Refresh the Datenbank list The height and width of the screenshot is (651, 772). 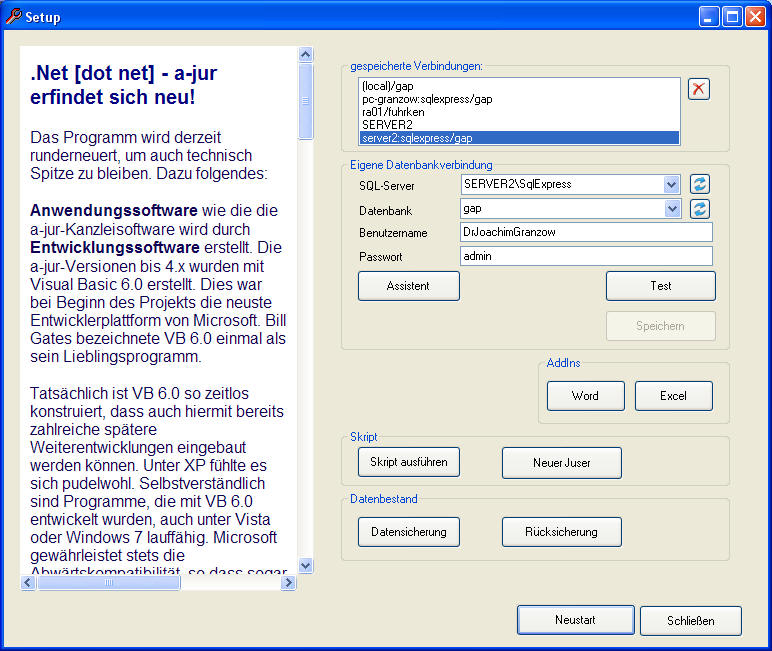point(700,209)
